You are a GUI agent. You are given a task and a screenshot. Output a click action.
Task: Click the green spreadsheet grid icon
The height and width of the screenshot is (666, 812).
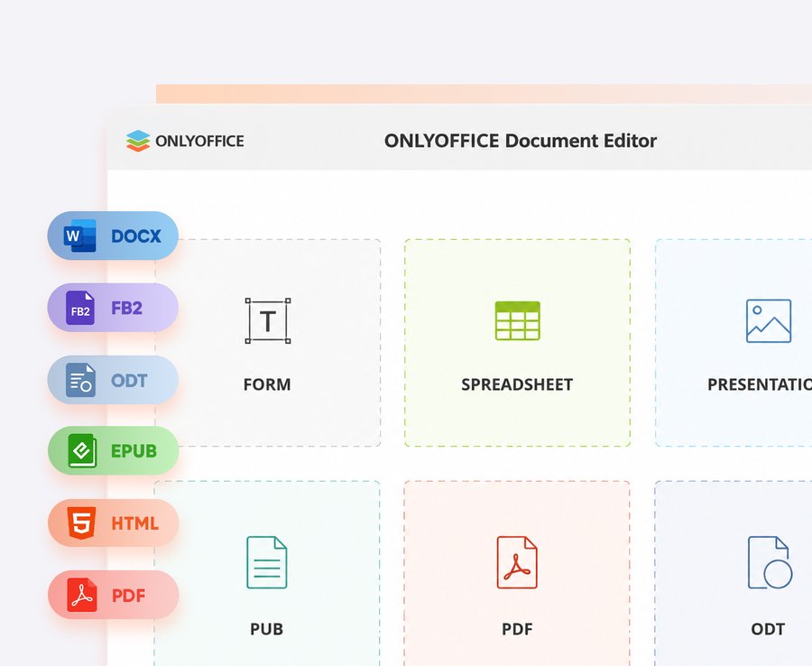(517, 320)
